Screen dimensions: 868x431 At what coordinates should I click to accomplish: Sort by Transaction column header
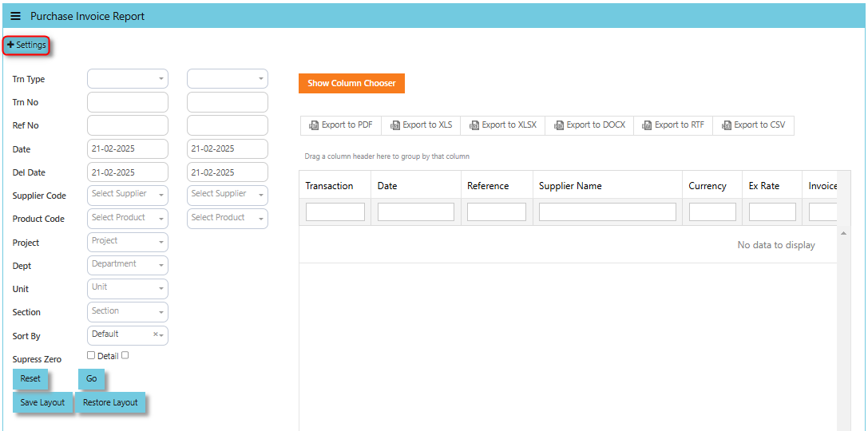click(x=335, y=186)
